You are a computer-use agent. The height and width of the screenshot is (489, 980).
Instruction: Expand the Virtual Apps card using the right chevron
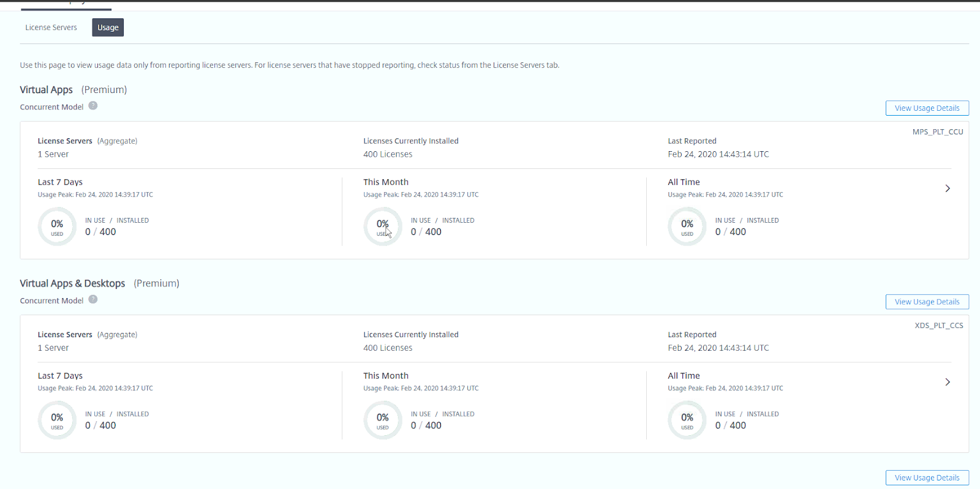948,189
